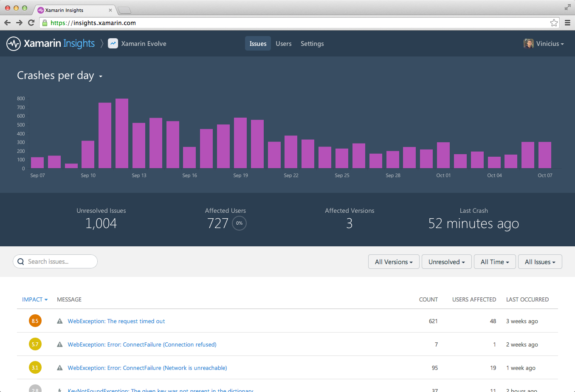
Task: Click the Search issues input field
Action: point(55,262)
